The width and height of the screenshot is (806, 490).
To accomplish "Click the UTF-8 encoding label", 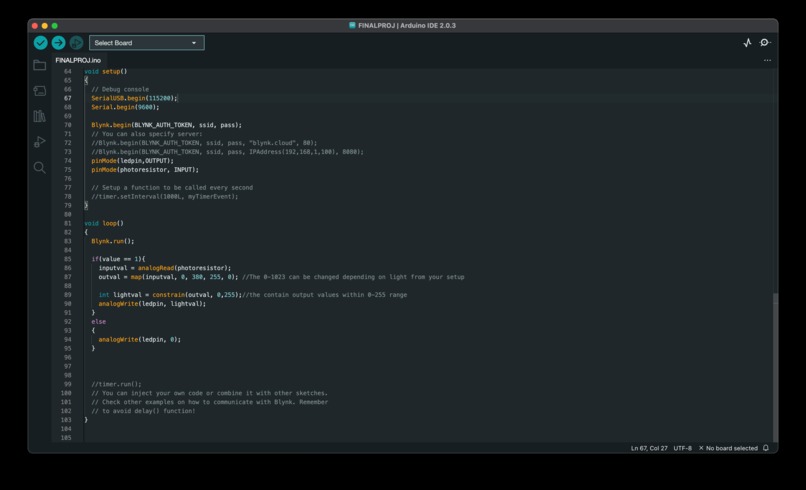I will pyautogui.click(x=682, y=448).
